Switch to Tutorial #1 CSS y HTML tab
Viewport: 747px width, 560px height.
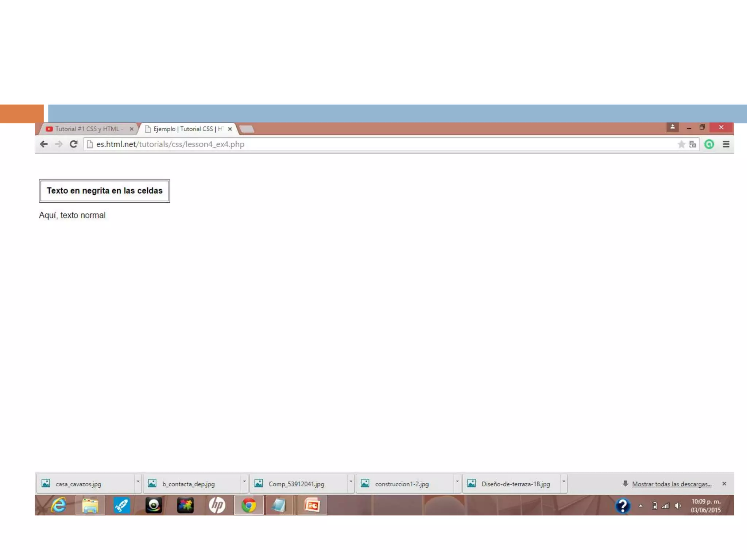87,129
